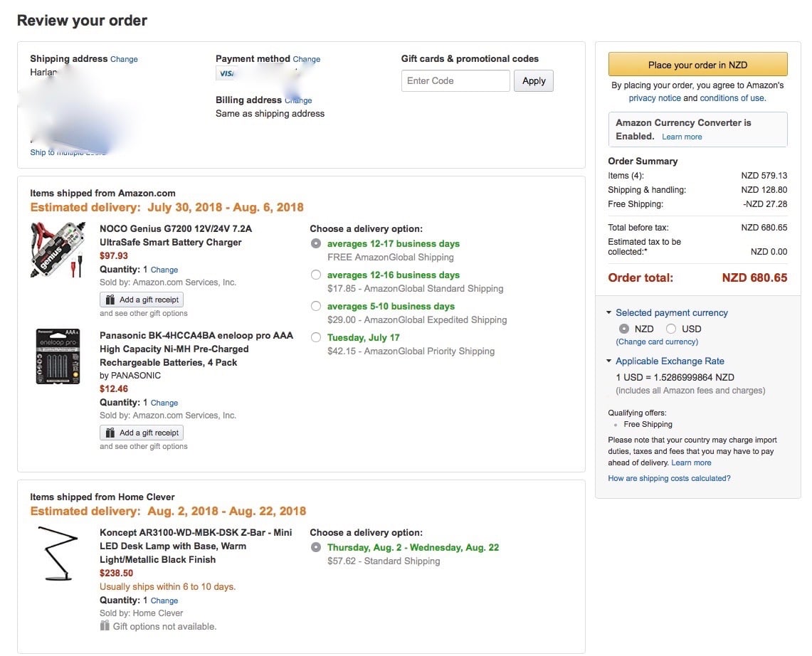812x656 pixels.
Task: Click the Panasonic eneloop batteries product image
Action: click(x=58, y=356)
